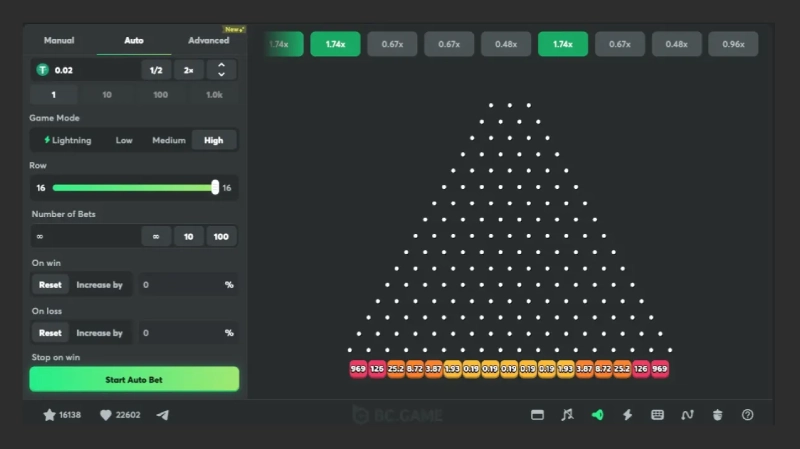This screenshot has height=449, width=800.
Task: Increase bet amount with the up arrow
Action: 221,65
